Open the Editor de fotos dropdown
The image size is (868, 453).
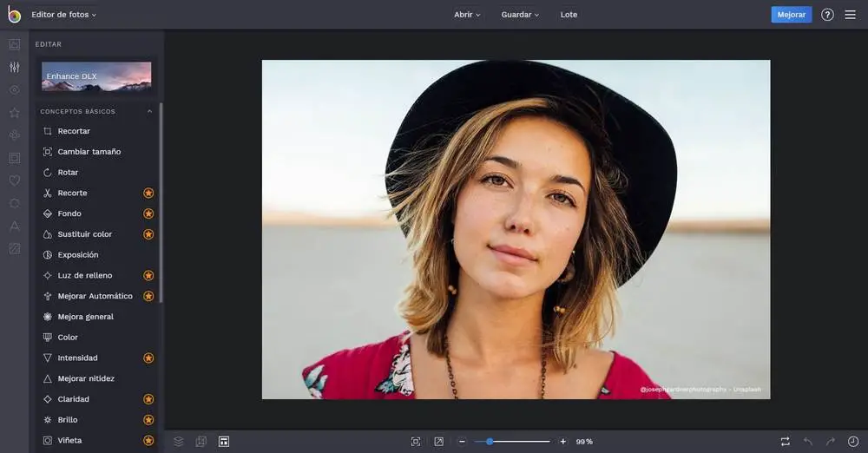pos(63,15)
